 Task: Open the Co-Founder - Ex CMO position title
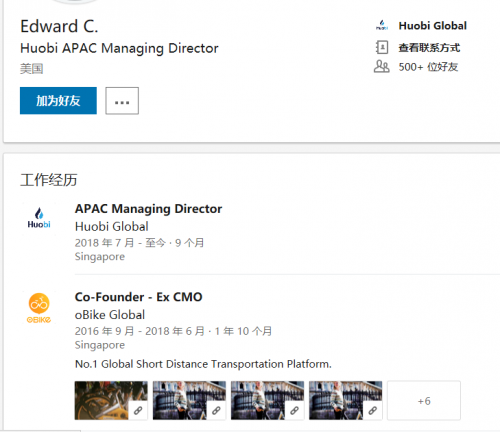[x=139, y=297]
